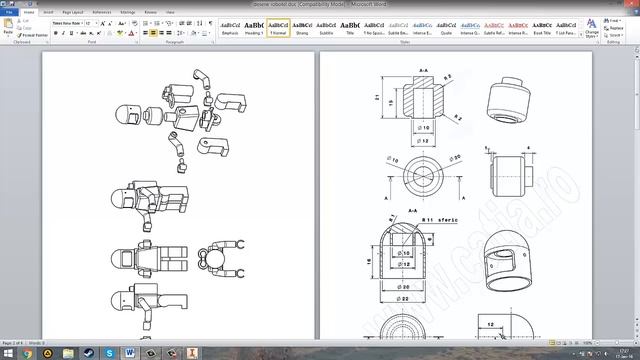Click the Shrink Font icon
This screenshot has width=640, height=360.
tap(110, 24)
